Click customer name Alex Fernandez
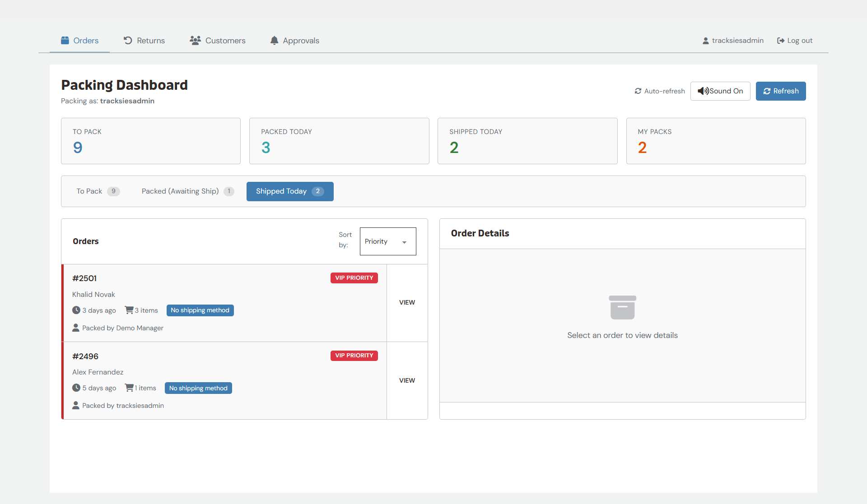867x504 pixels. coord(98,372)
